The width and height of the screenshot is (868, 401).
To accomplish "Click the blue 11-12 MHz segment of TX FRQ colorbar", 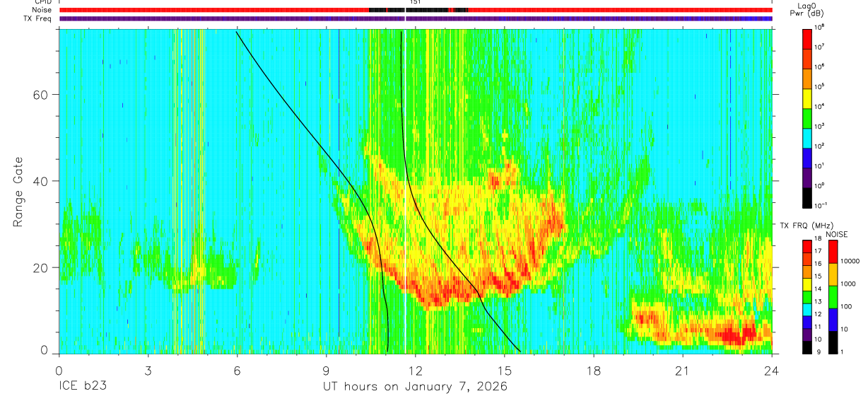I will click(x=807, y=321).
